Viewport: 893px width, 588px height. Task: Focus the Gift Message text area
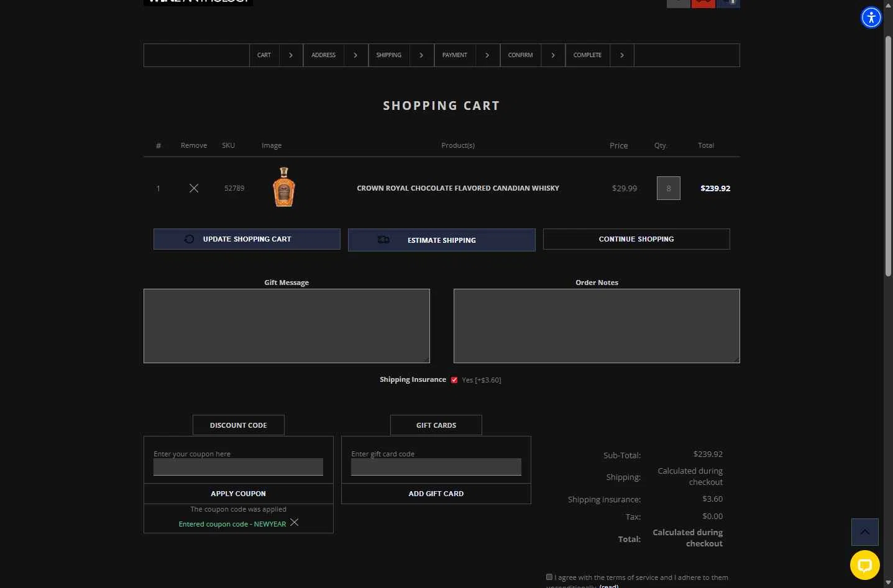[286, 326]
